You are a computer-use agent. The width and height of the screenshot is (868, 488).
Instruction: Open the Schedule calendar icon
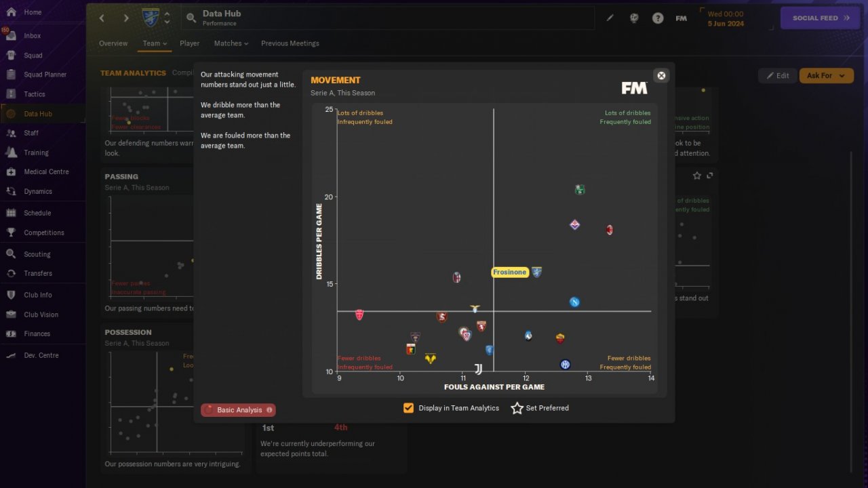click(11, 213)
